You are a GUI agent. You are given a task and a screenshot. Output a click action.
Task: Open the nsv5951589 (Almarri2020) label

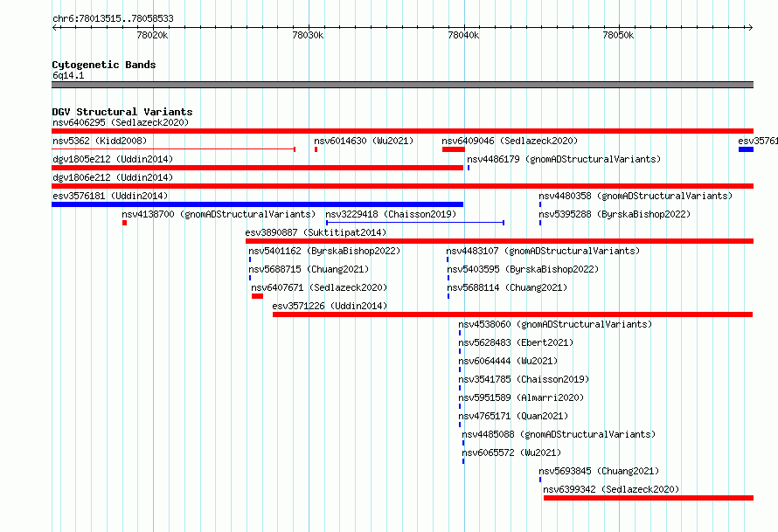click(x=521, y=397)
